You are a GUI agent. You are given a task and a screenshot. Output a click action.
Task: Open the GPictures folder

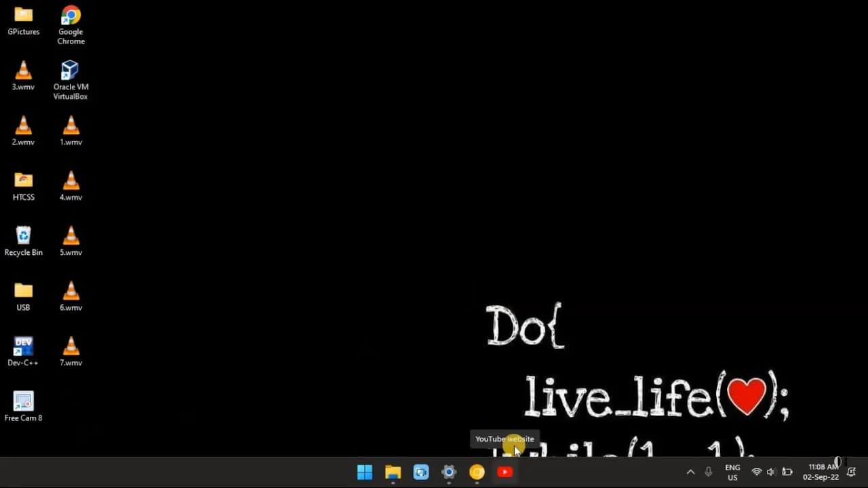(23, 15)
